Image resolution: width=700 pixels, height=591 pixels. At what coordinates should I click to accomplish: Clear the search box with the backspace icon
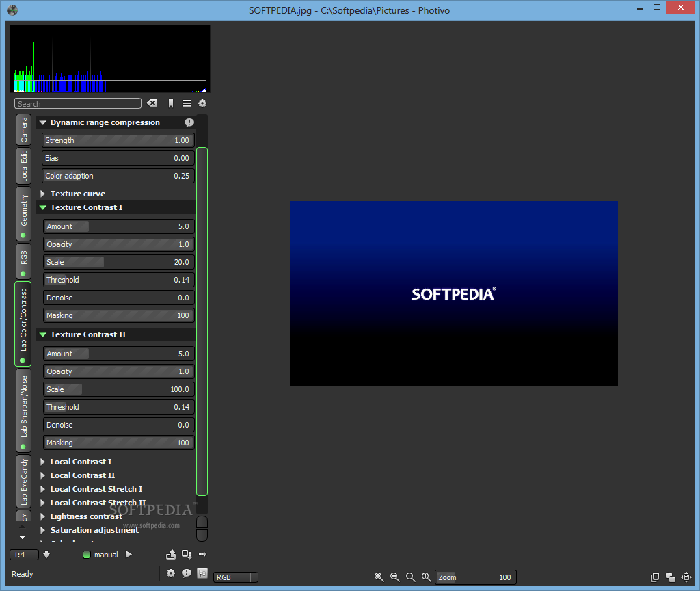pos(152,103)
